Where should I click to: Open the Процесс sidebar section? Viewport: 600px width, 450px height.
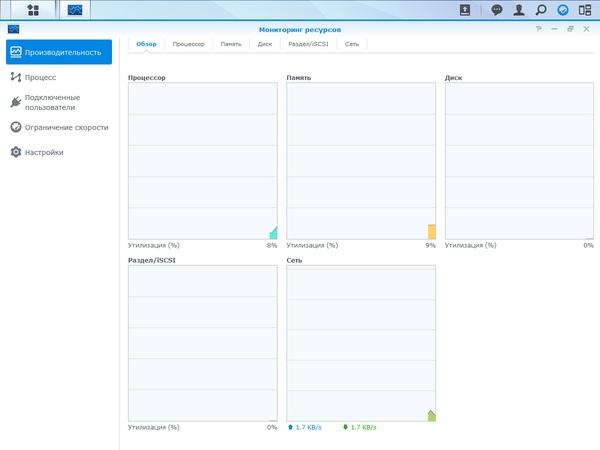[59, 77]
